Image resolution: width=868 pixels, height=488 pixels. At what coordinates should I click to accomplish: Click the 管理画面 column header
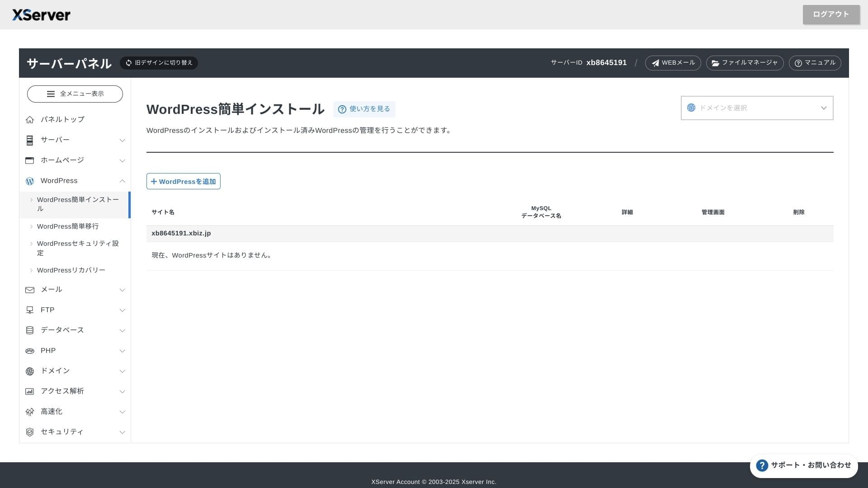click(713, 212)
